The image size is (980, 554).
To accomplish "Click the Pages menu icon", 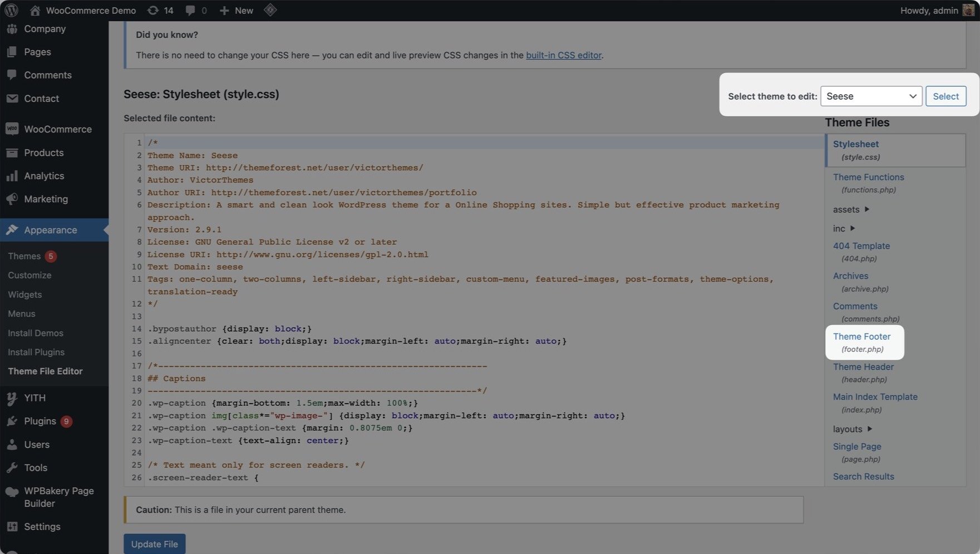I will tap(12, 52).
